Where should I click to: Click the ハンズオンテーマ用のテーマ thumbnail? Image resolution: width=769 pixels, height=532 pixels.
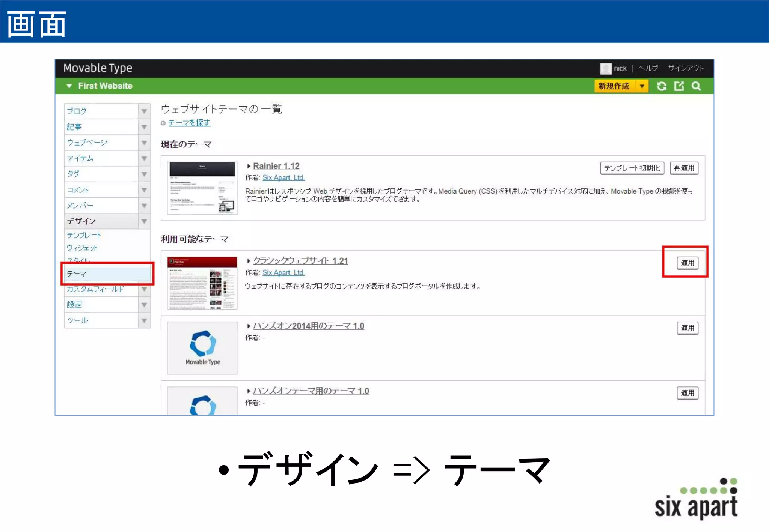(202, 401)
